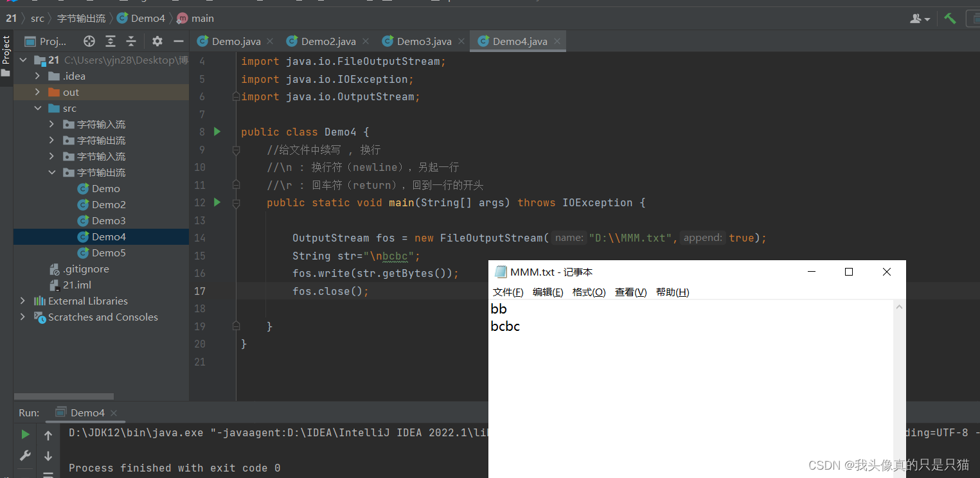Click 'main' in the breadcrumb bar
980x478 pixels.
coord(196,18)
